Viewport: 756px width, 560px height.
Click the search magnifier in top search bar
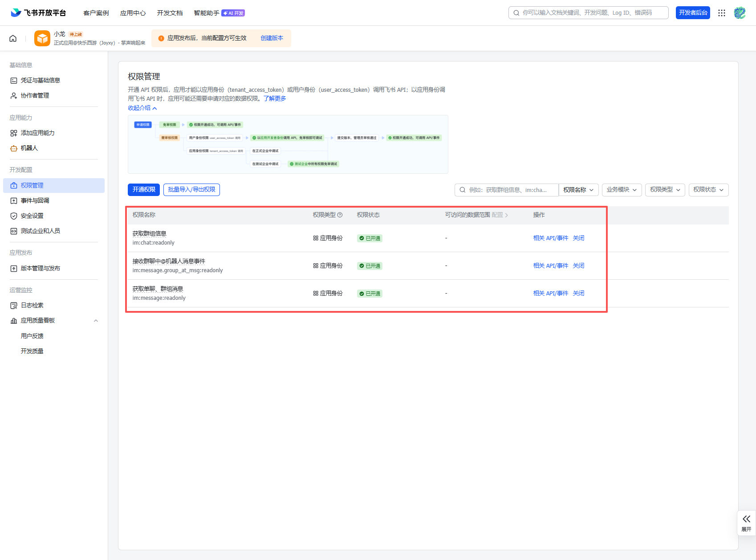click(516, 13)
